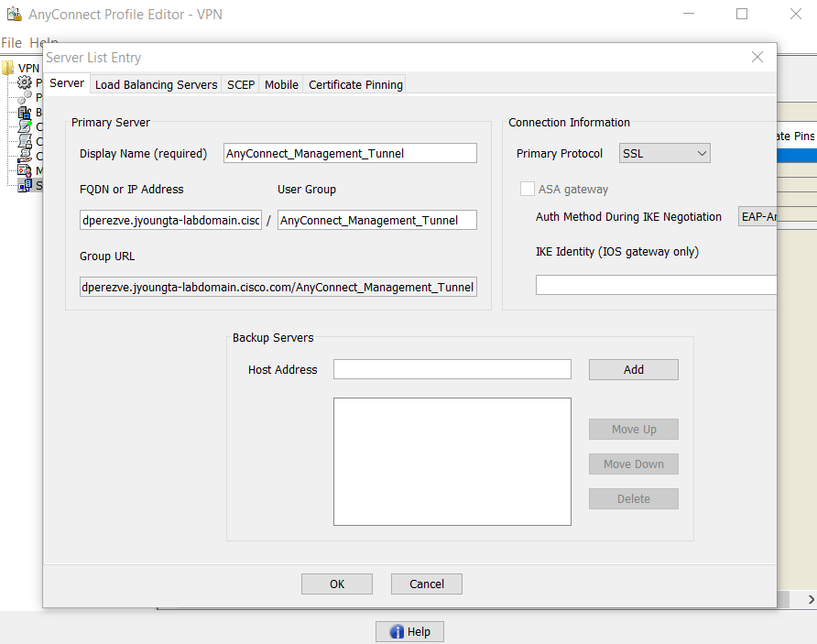Open the Primary Protocol SSL dropdown
The width and height of the screenshot is (817, 644).
point(664,153)
